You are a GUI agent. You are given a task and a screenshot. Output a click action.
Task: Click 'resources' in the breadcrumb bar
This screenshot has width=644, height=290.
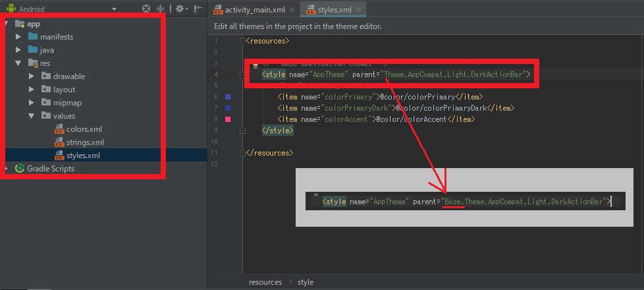pyautogui.click(x=265, y=282)
